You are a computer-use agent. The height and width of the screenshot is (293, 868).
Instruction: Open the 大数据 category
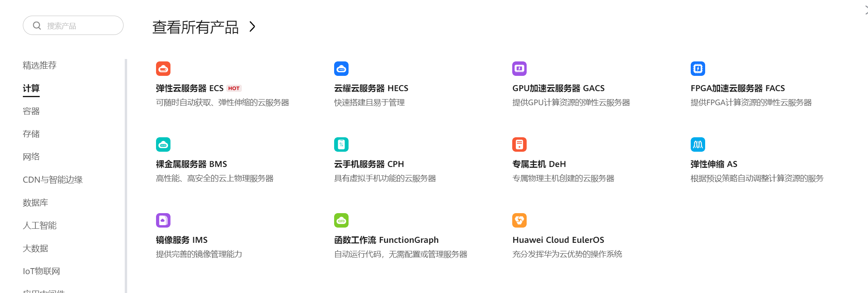click(x=35, y=248)
